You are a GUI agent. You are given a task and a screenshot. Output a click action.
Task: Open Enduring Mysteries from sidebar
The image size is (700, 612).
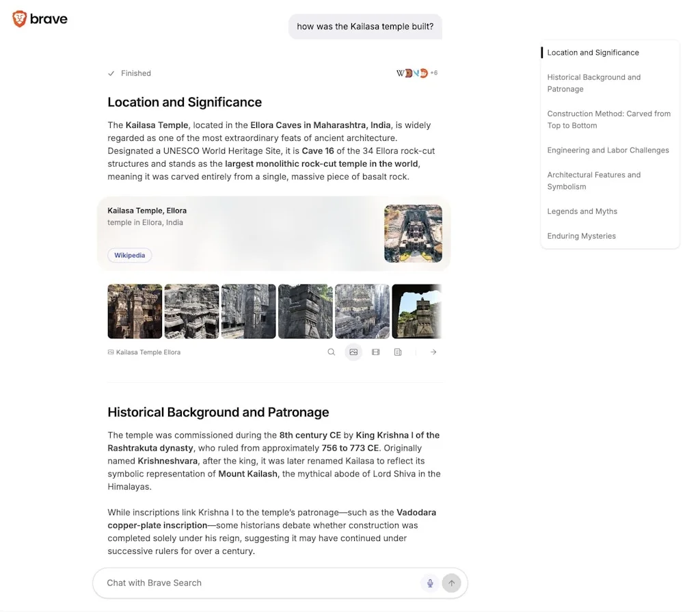tap(580, 236)
